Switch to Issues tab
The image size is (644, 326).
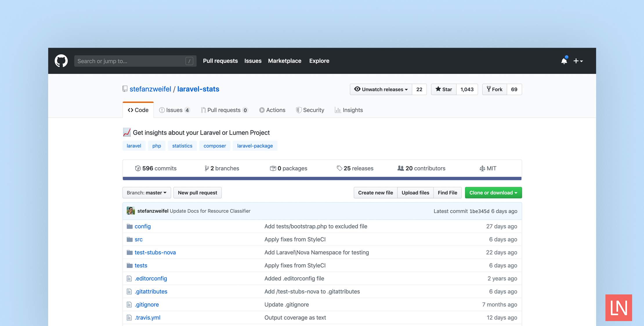click(x=174, y=110)
